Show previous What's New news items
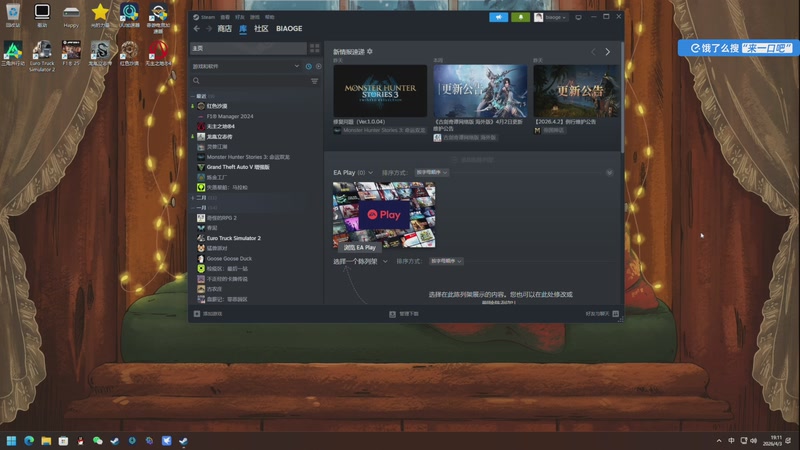 (x=593, y=52)
